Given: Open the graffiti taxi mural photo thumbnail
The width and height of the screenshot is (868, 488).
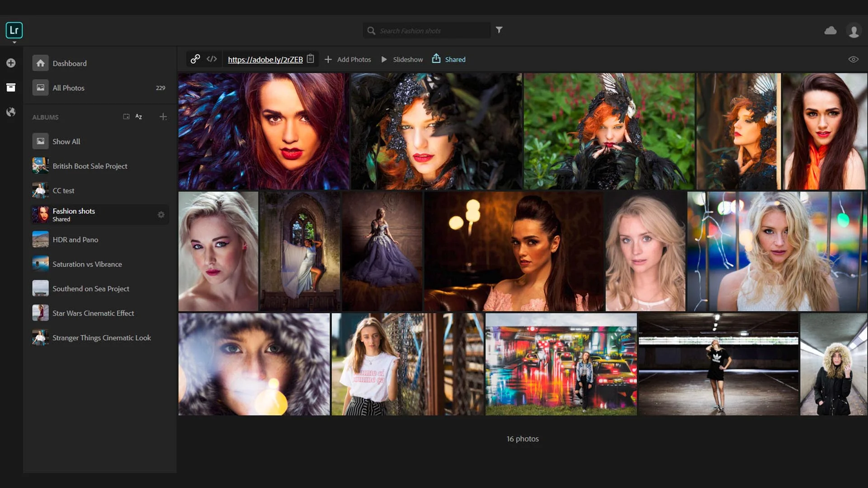Looking at the screenshot, I should pos(561,365).
